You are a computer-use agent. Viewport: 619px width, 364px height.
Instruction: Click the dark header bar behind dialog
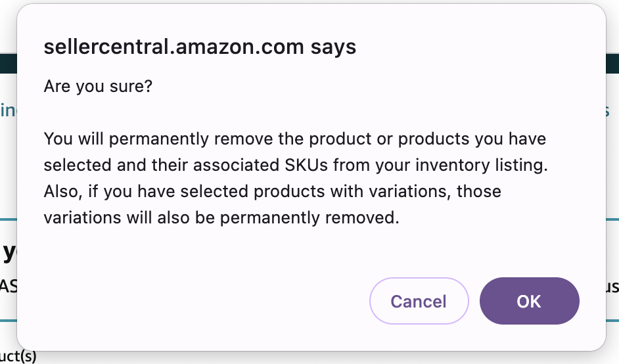click(x=8, y=63)
